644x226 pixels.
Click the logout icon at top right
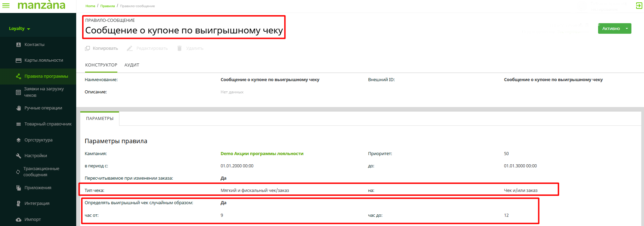tap(639, 5)
